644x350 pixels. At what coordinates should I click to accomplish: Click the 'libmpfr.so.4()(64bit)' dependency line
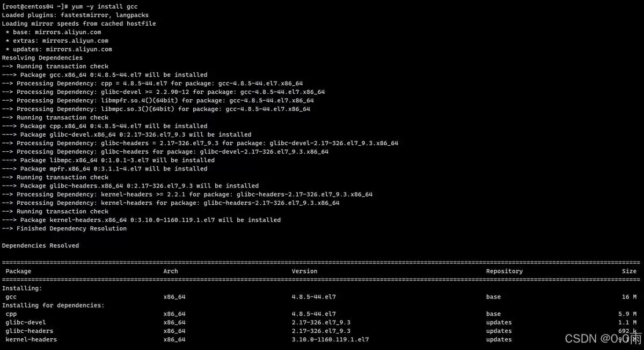click(158, 101)
